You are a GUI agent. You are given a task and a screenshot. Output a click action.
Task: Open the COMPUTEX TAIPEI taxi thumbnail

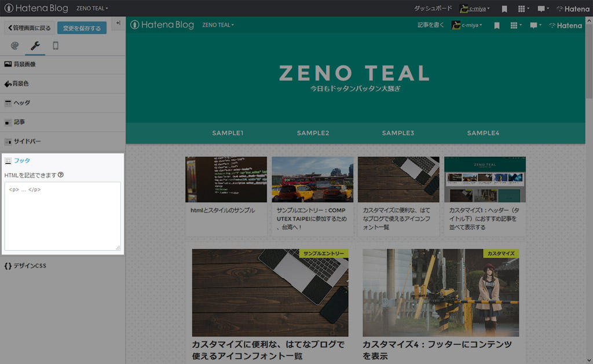(312, 179)
